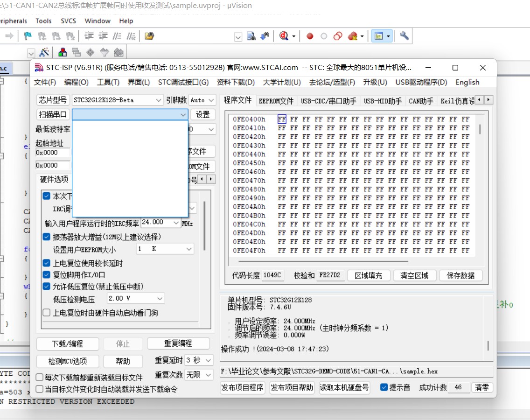Collapse the serial port combo box

pos(183,115)
